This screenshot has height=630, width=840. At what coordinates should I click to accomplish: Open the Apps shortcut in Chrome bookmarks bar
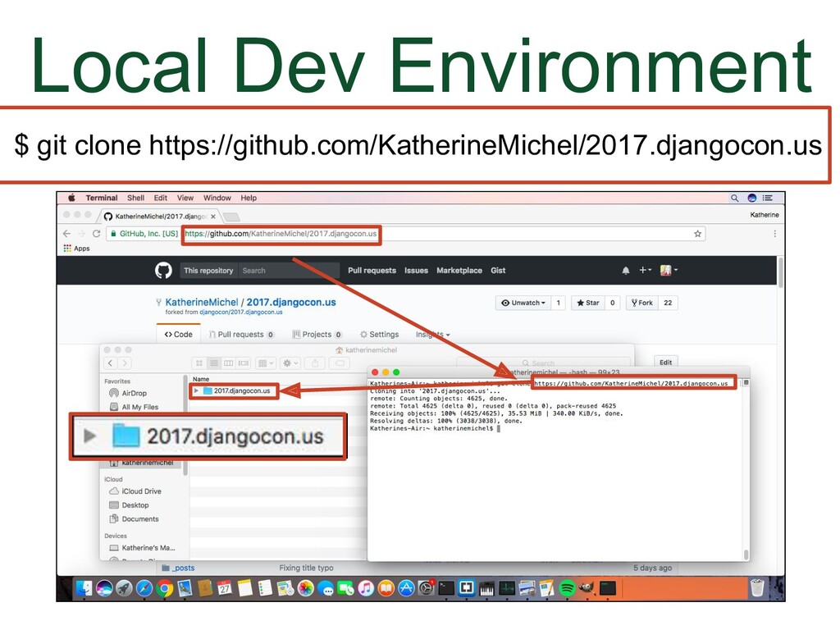[x=75, y=249]
